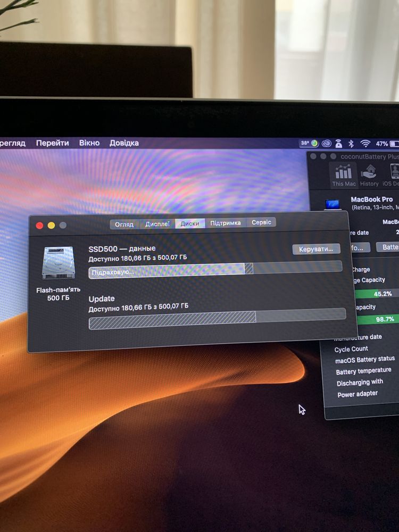Click the 98.7% capacity bar
The width and height of the screenshot is (399, 532).
[x=378, y=319]
